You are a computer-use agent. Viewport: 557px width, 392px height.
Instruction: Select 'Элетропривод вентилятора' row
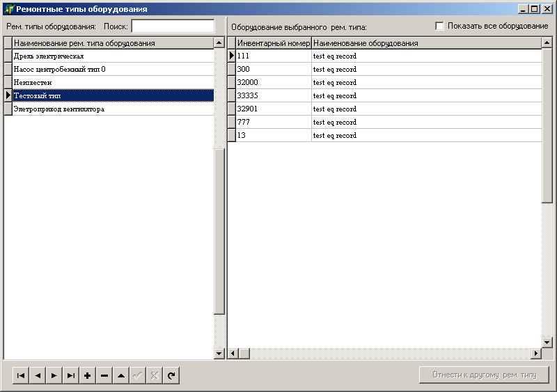pyautogui.click(x=113, y=109)
